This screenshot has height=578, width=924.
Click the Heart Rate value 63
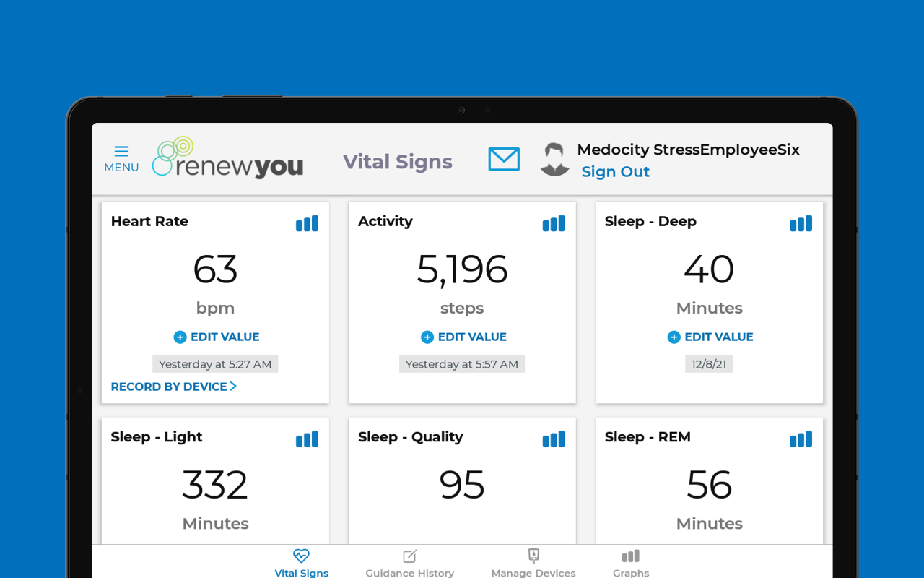pyautogui.click(x=215, y=269)
